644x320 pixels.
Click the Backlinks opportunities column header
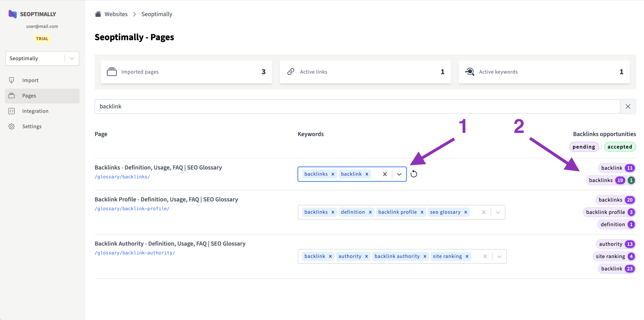point(605,134)
